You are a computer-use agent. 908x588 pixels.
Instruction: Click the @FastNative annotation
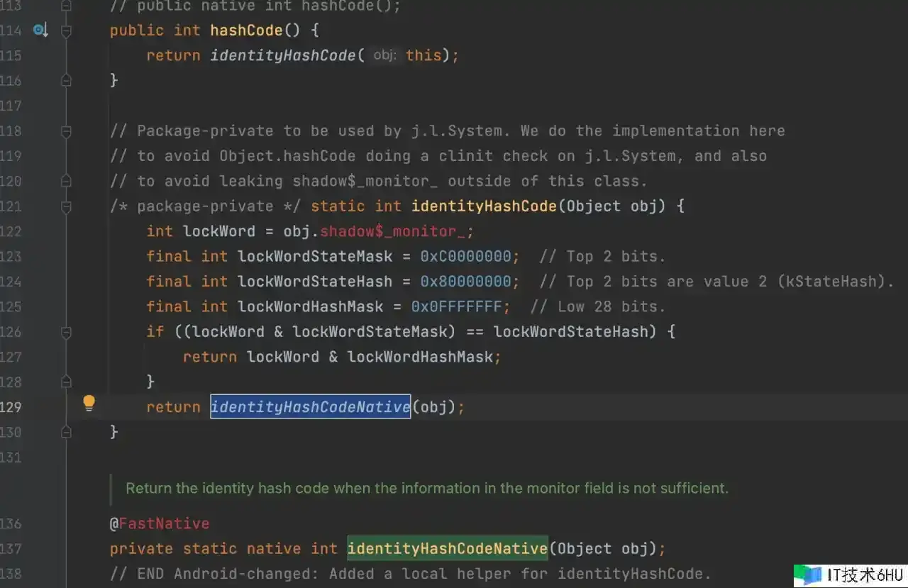(160, 523)
